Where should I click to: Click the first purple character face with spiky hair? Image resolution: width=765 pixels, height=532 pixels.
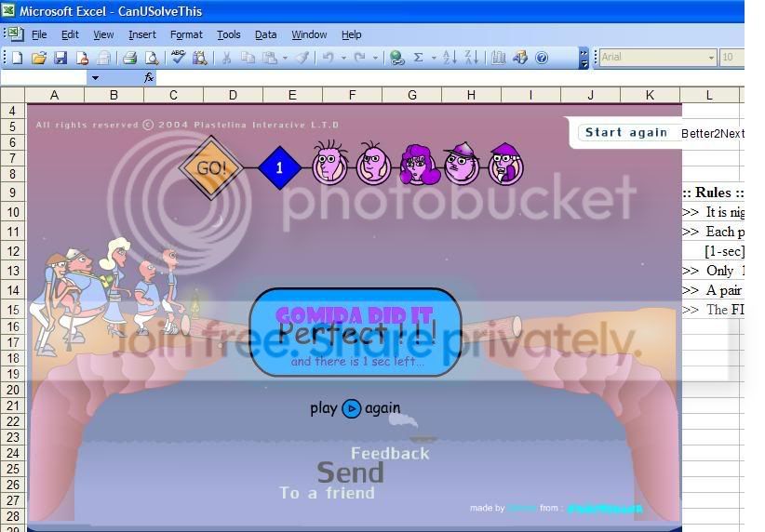[329, 163]
